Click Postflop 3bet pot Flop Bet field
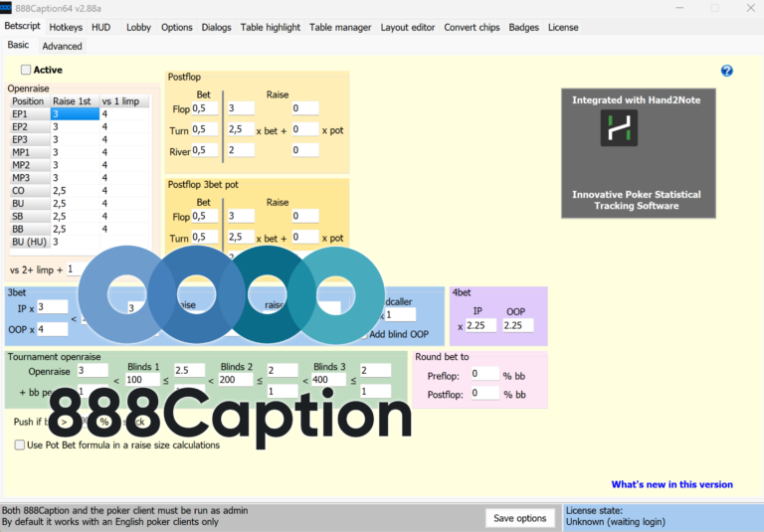764x532 pixels. click(x=205, y=216)
